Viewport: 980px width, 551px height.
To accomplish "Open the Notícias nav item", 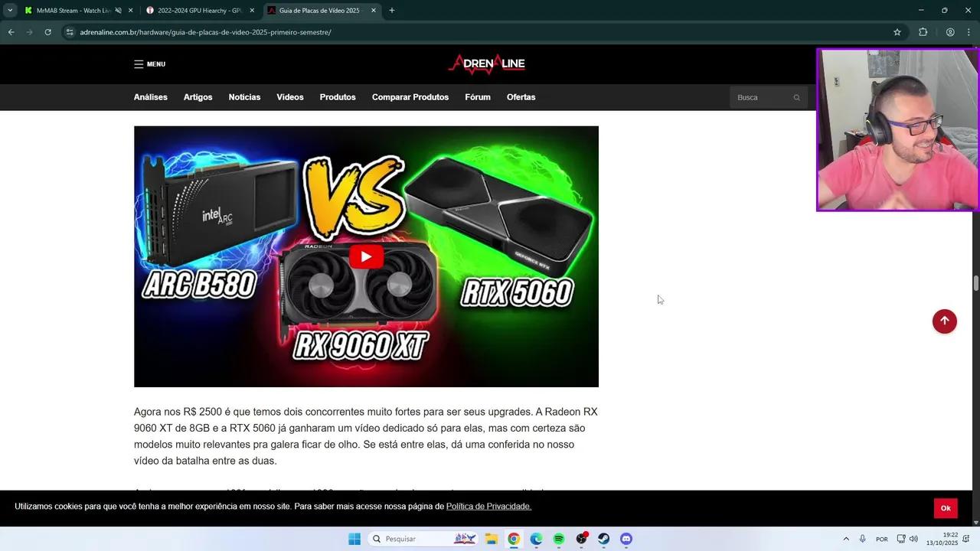I will coord(244,97).
